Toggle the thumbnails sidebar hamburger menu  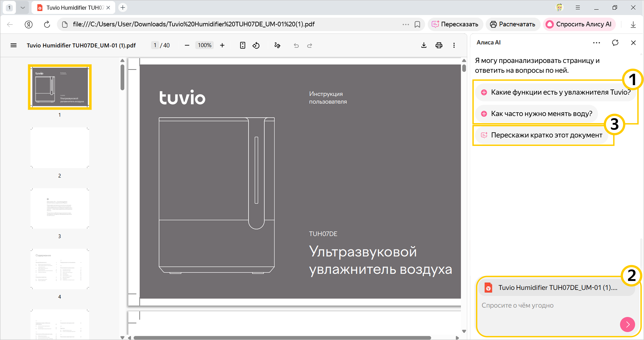pos(14,45)
